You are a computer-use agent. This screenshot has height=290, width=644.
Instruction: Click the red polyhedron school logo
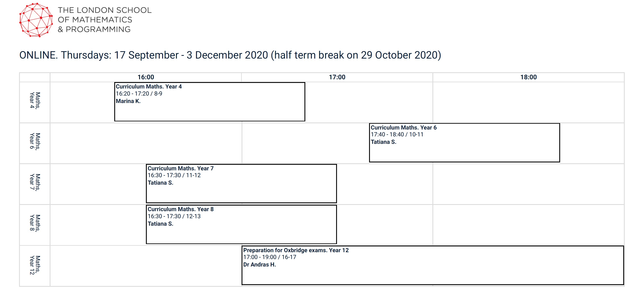click(x=36, y=20)
